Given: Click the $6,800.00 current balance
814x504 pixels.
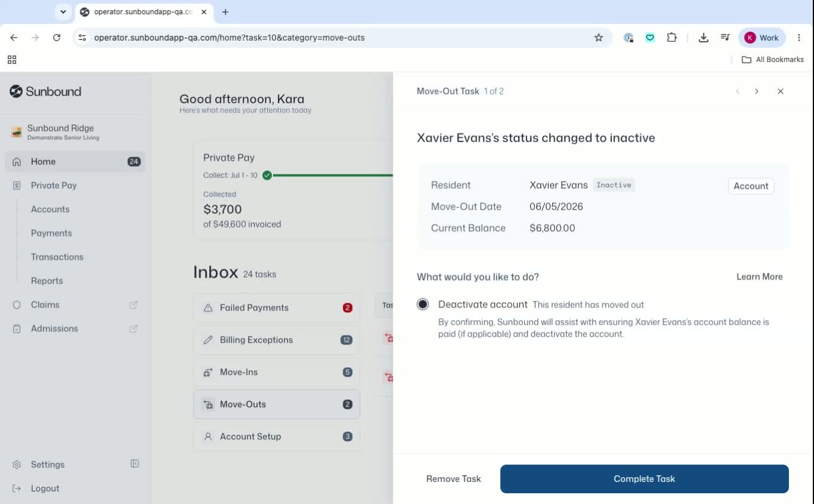Looking at the screenshot, I should point(552,228).
